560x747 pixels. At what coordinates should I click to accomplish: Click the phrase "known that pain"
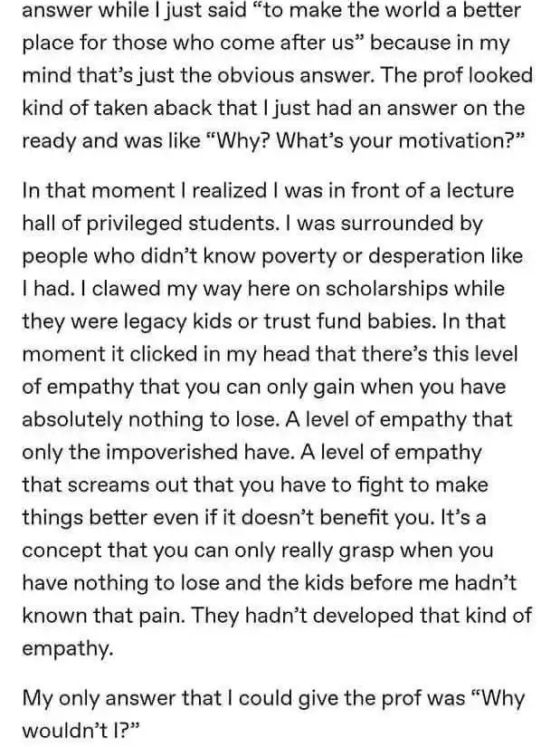105,616
